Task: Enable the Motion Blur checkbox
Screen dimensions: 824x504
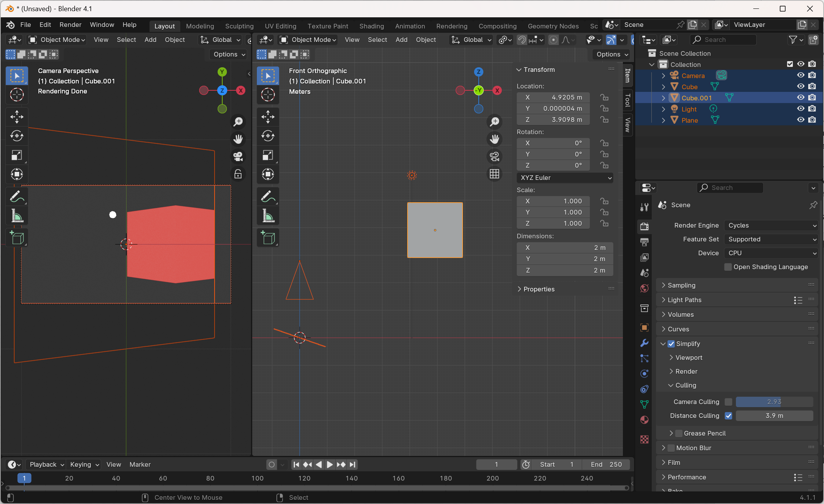Action: pos(671,448)
